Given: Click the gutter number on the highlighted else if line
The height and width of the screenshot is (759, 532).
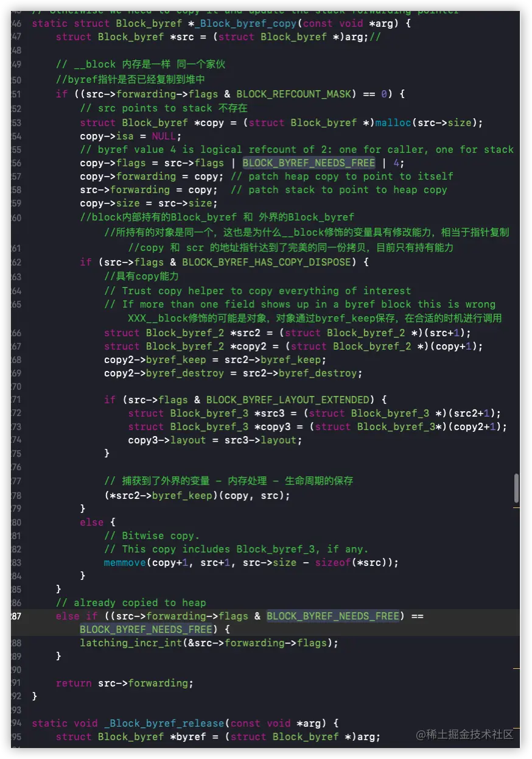Looking at the screenshot, I should pos(15,616).
